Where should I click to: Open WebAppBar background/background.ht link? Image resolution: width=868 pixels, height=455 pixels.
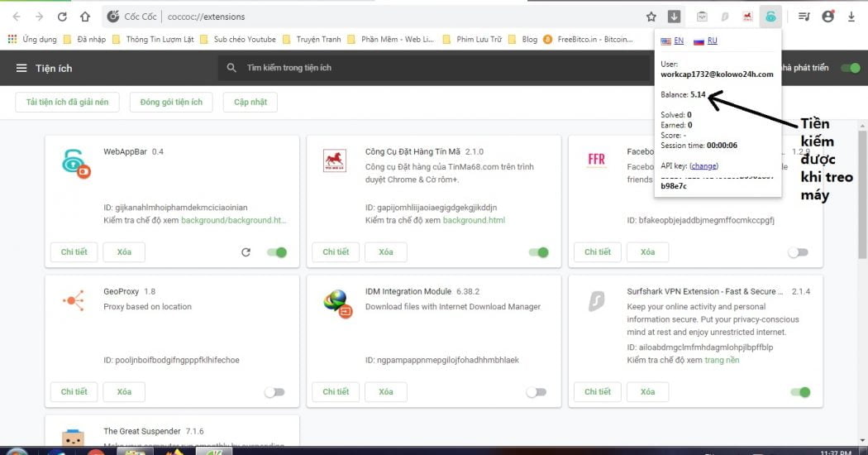pos(234,220)
